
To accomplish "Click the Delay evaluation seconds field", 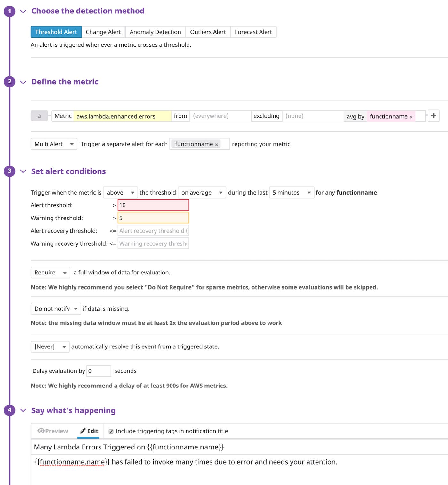I will coord(99,371).
